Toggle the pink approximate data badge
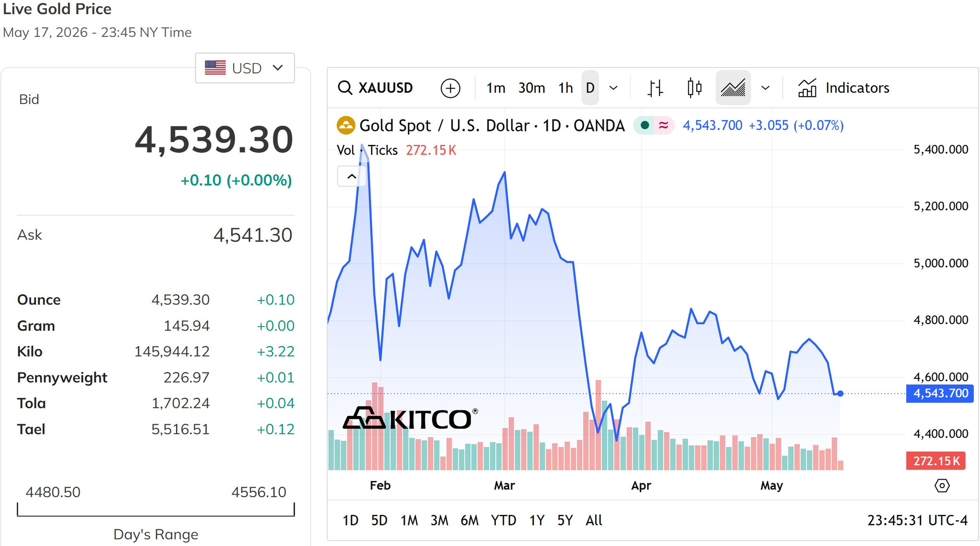980x546 pixels. click(x=663, y=125)
